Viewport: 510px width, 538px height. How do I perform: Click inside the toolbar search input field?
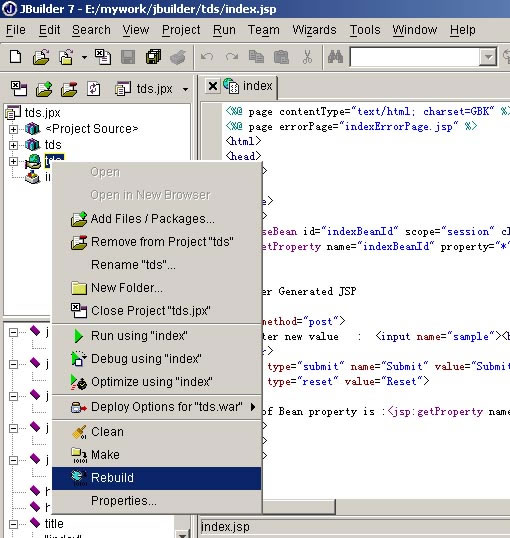point(415,57)
